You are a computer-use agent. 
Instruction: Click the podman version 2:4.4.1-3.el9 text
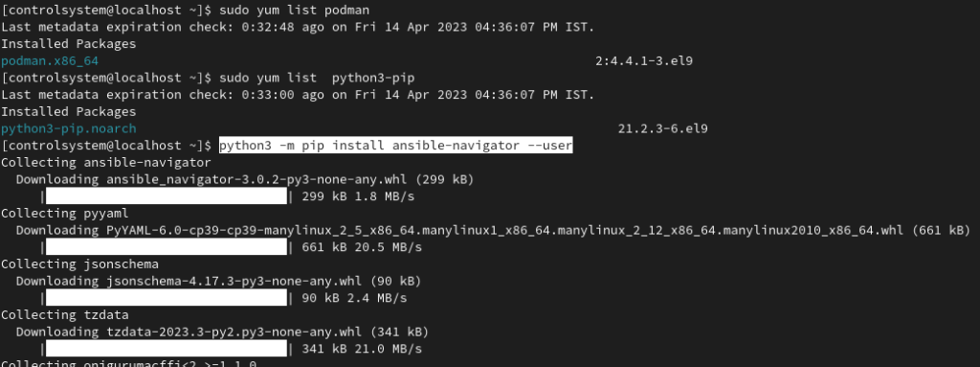click(x=644, y=61)
